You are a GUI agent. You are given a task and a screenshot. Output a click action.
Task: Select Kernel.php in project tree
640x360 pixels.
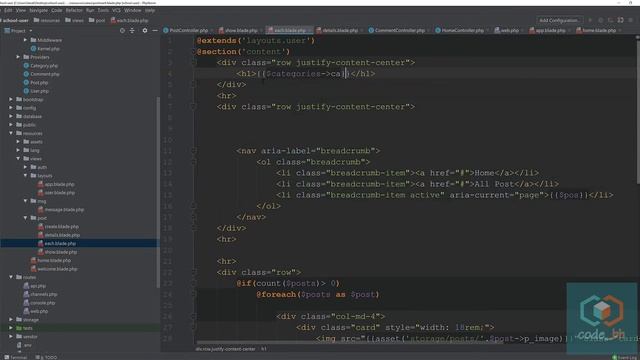pos(45,49)
